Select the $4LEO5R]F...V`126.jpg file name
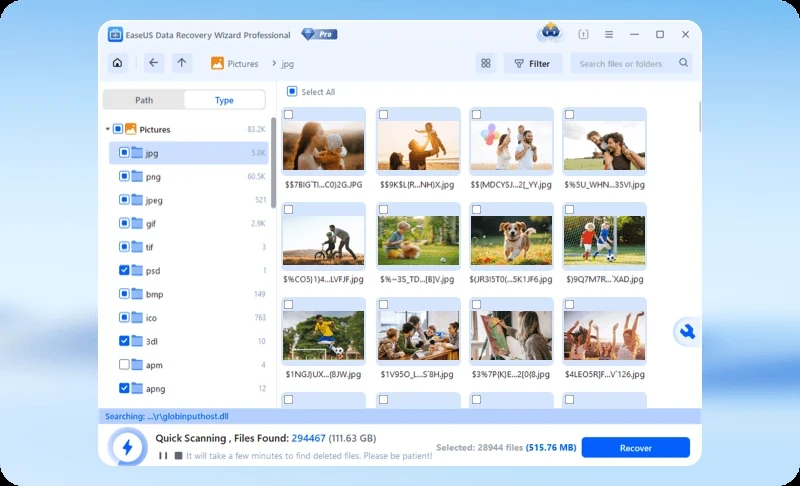The height and width of the screenshot is (486, 800). tap(605, 374)
